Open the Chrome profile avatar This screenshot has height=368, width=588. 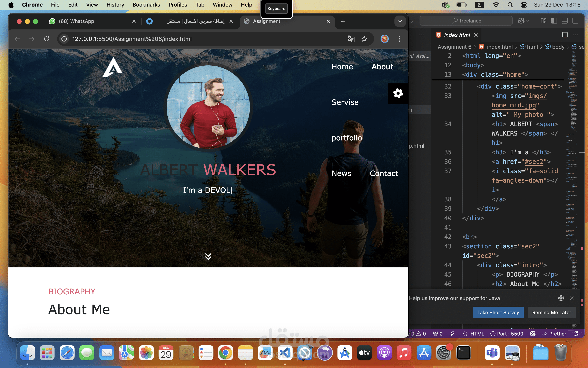pyautogui.click(x=384, y=39)
